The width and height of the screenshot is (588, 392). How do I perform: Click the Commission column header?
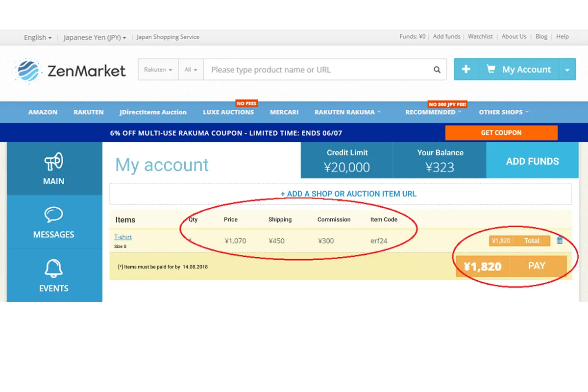pyautogui.click(x=334, y=220)
